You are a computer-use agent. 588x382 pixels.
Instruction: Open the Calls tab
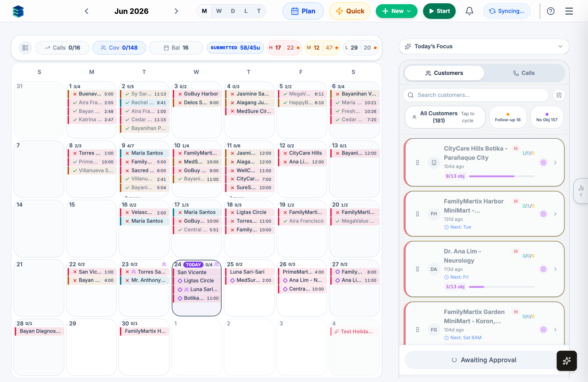[524, 73]
